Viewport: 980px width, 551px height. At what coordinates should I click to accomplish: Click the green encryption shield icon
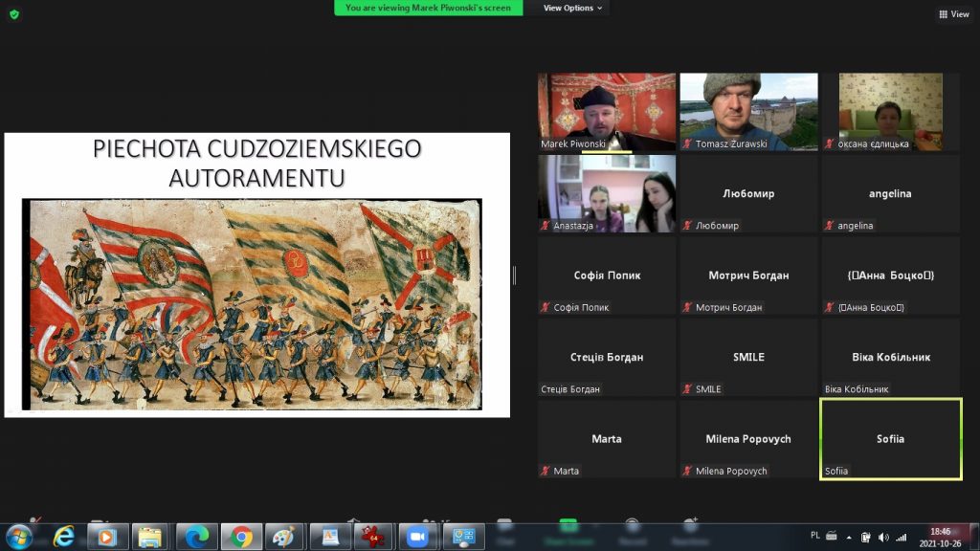pos(13,14)
